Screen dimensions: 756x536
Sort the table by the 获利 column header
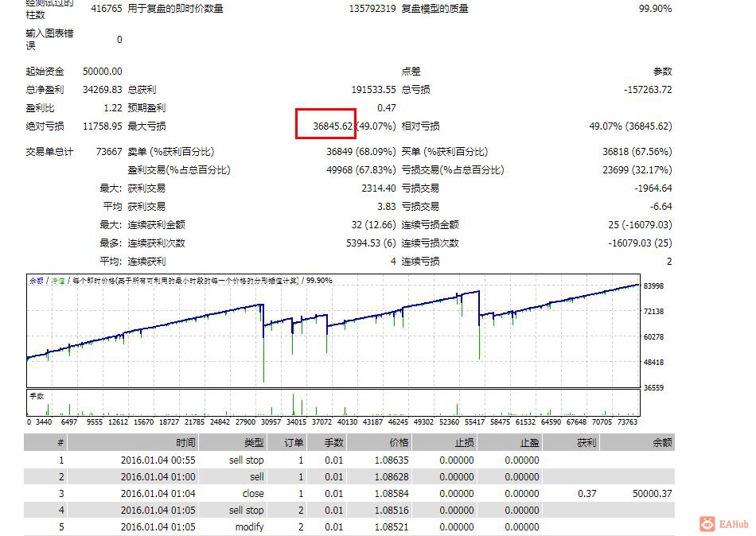583,443
